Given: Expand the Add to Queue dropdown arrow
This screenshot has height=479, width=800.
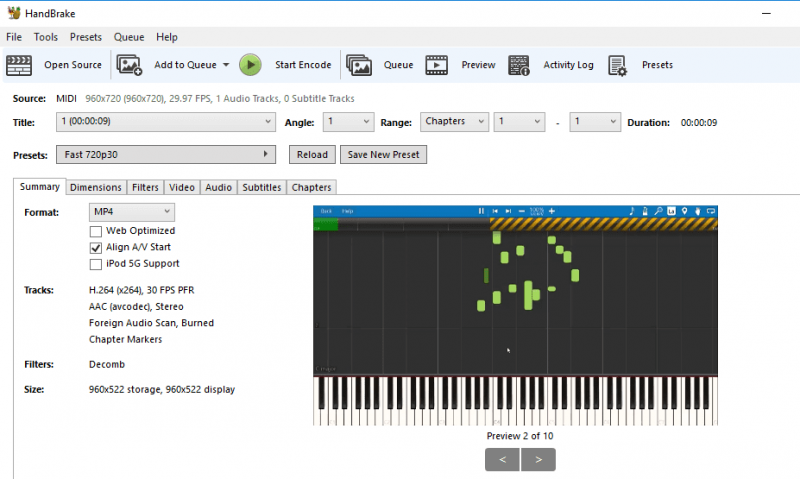Looking at the screenshot, I should tap(226, 65).
